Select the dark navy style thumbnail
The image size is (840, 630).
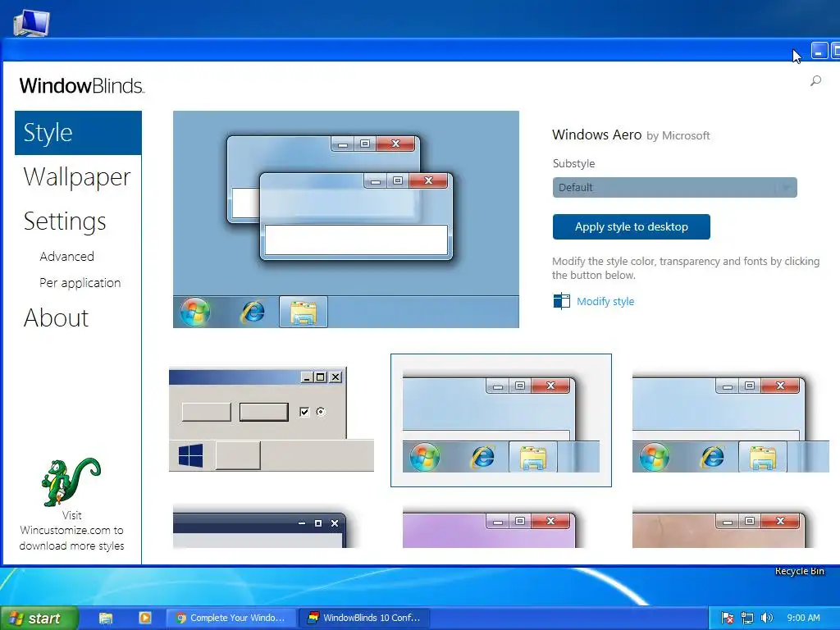[259, 526]
